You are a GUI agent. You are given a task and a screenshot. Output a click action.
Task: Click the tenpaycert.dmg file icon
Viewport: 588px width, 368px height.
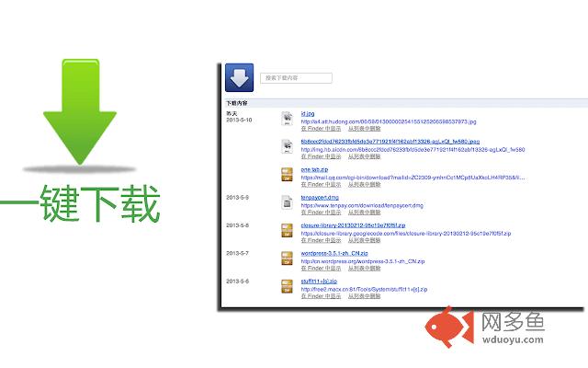point(288,202)
